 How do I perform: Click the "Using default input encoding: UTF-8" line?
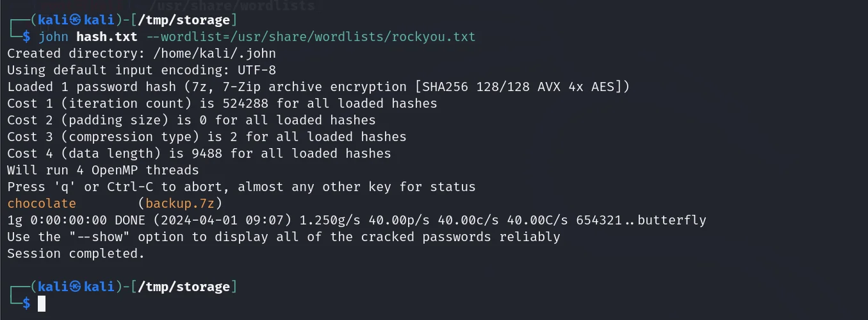click(x=141, y=70)
